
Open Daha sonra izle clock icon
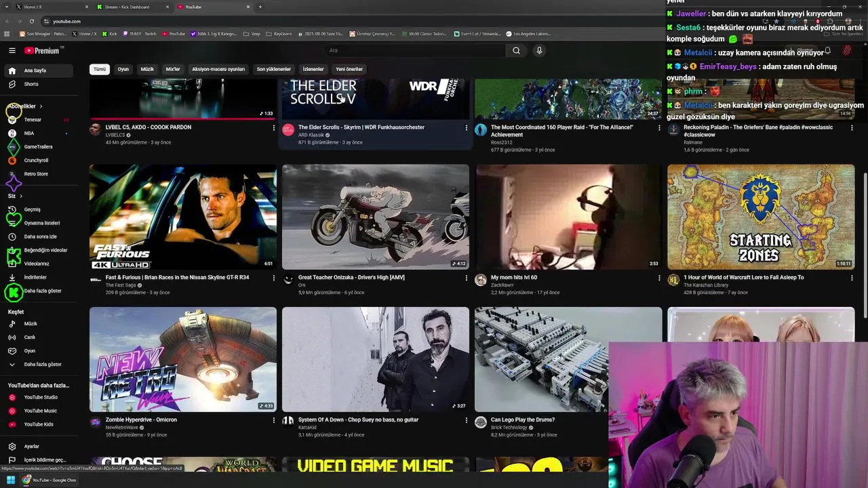[12, 237]
